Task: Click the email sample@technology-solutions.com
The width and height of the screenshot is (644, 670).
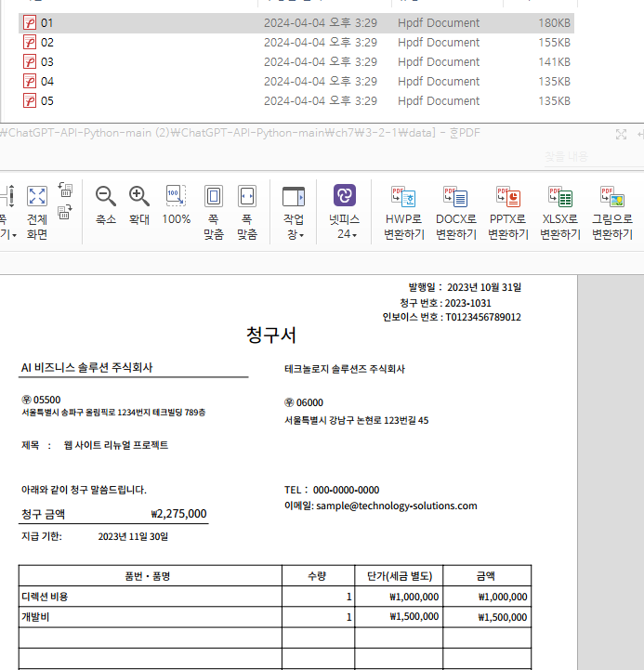Action: pos(397,506)
